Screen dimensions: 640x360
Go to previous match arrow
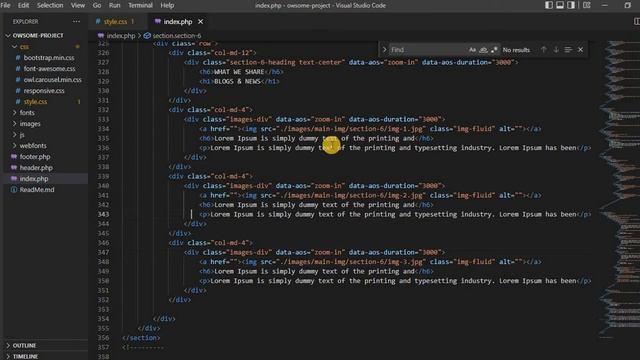544,50
